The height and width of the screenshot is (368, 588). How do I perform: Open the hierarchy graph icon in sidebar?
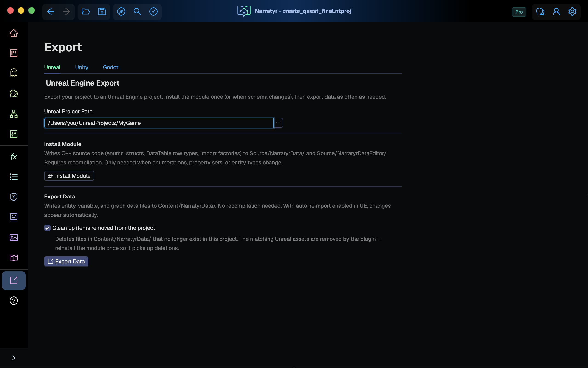click(x=14, y=114)
